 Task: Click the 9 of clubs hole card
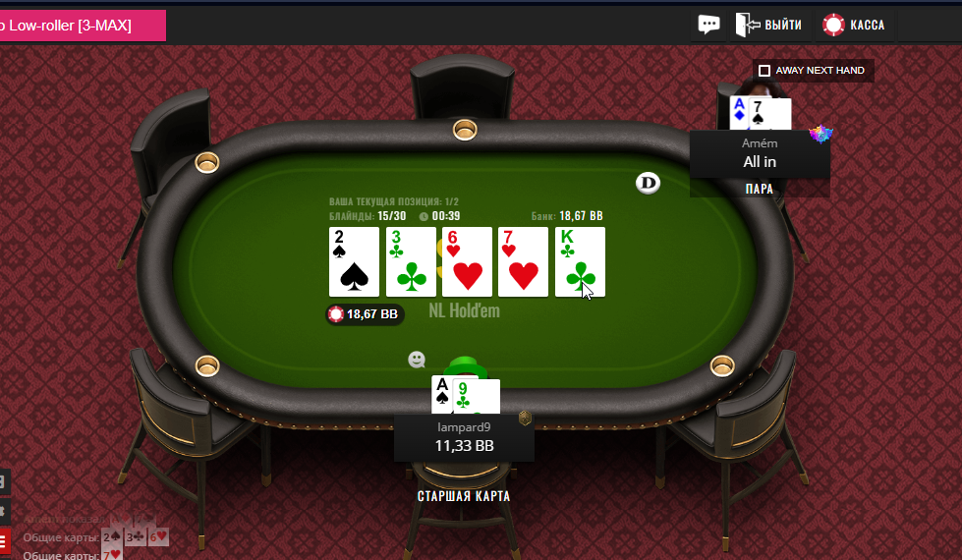tap(477, 397)
